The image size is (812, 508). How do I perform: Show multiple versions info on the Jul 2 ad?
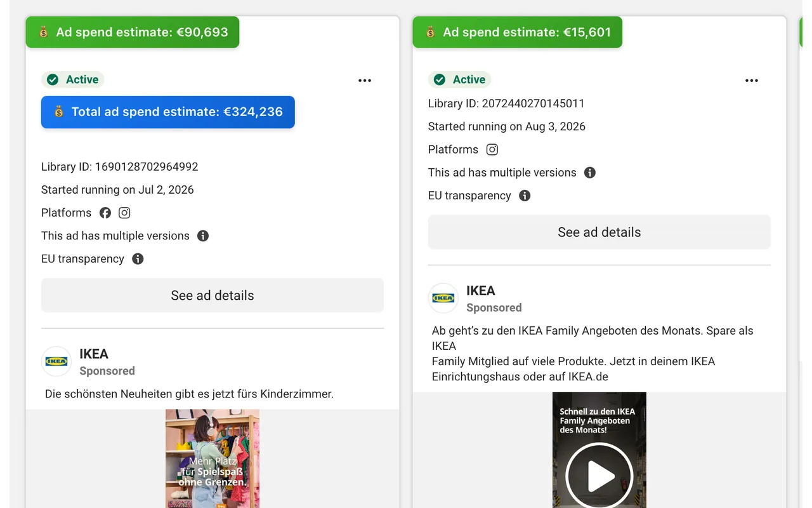pyautogui.click(x=203, y=236)
